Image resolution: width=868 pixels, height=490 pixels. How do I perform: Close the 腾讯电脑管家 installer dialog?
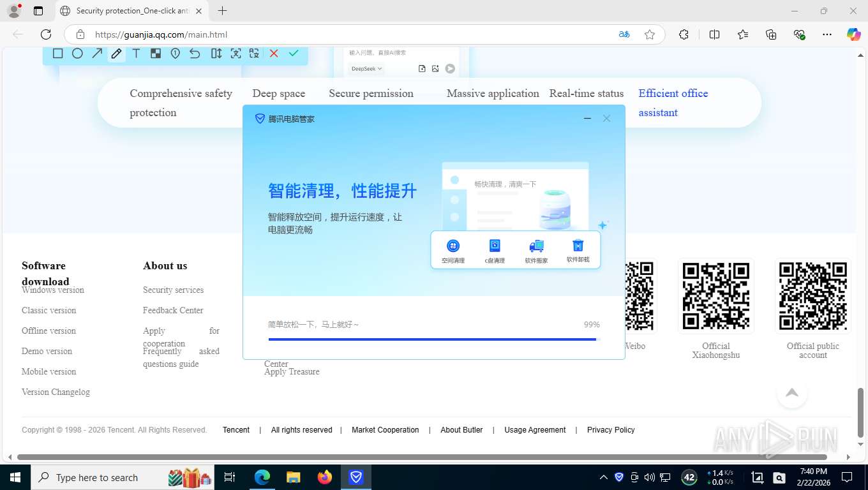(606, 118)
